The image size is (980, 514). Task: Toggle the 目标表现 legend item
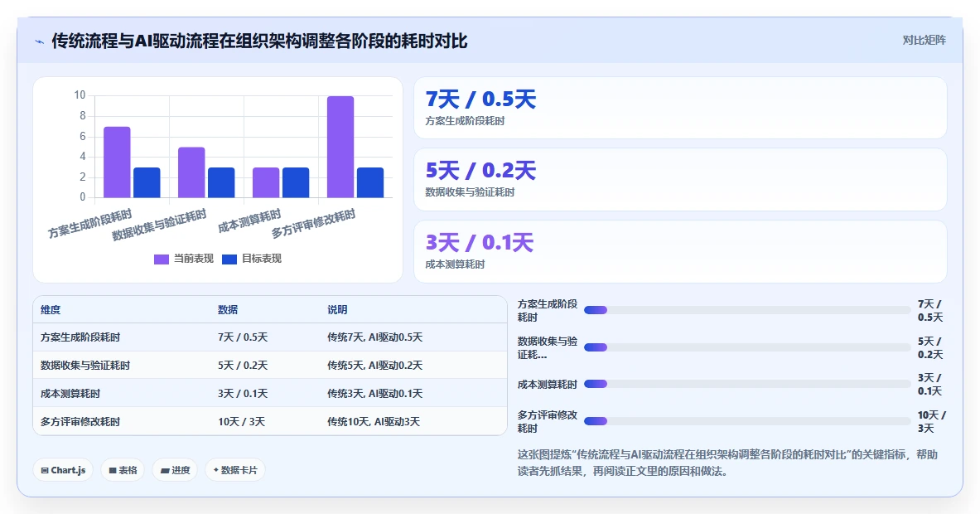pyautogui.click(x=252, y=259)
